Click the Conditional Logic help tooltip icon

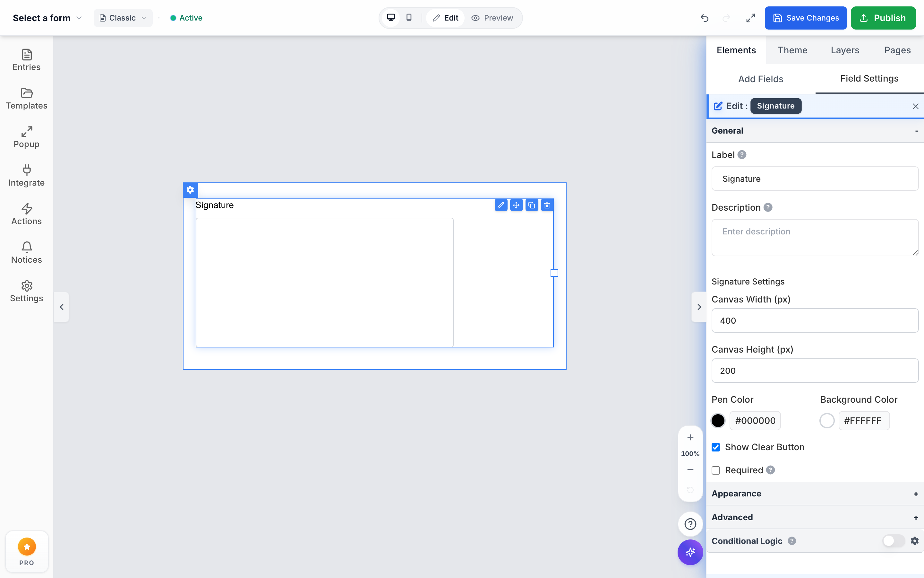tap(792, 541)
